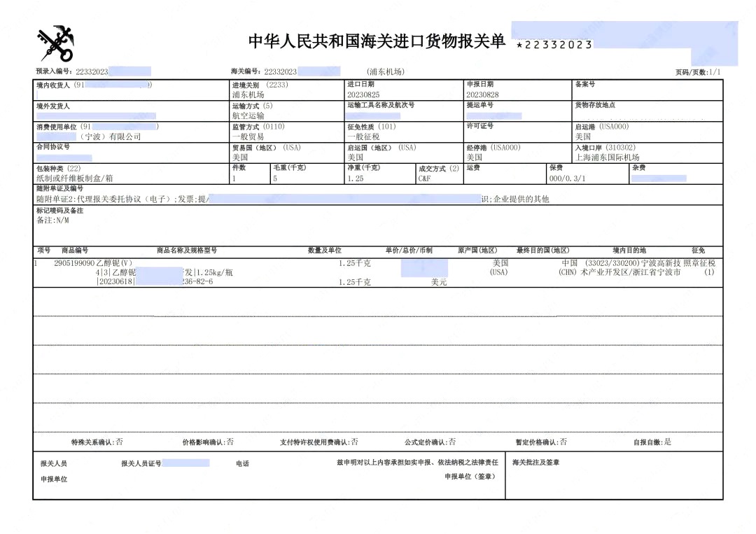The image size is (756, 534).
Task: Click the "海关编号" label
Action: point(246,71)
